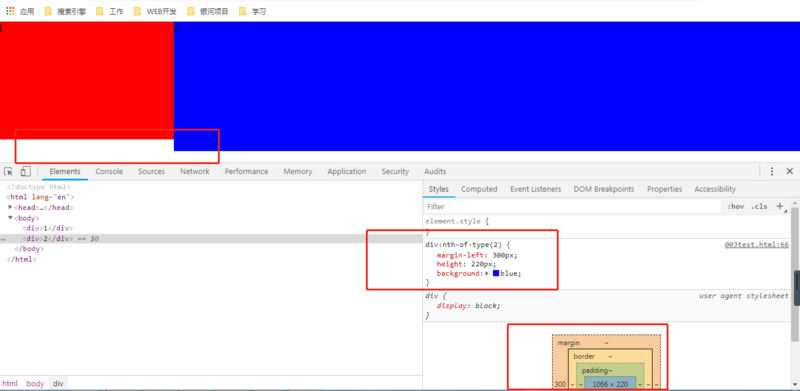Toggle the :hov element state panel

click(x=736, y=207)
